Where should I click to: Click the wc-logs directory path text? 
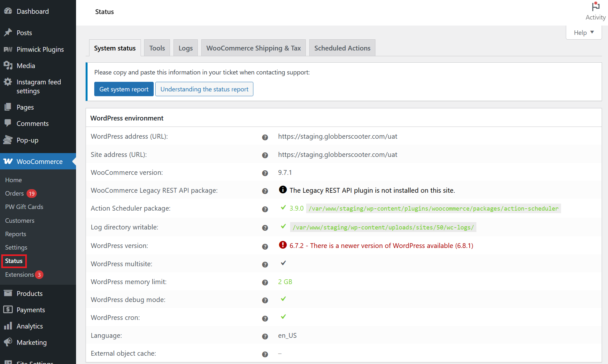pyautogui.click(x=383, y=227)
